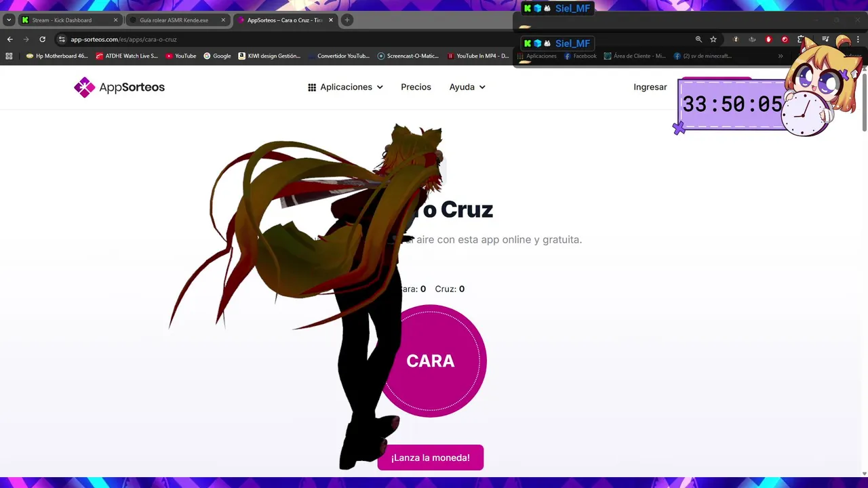This screenshot has width=868, height=488.
Task: Select the AppSorteos Cara o Cruz tab
Action: (284, 20)
